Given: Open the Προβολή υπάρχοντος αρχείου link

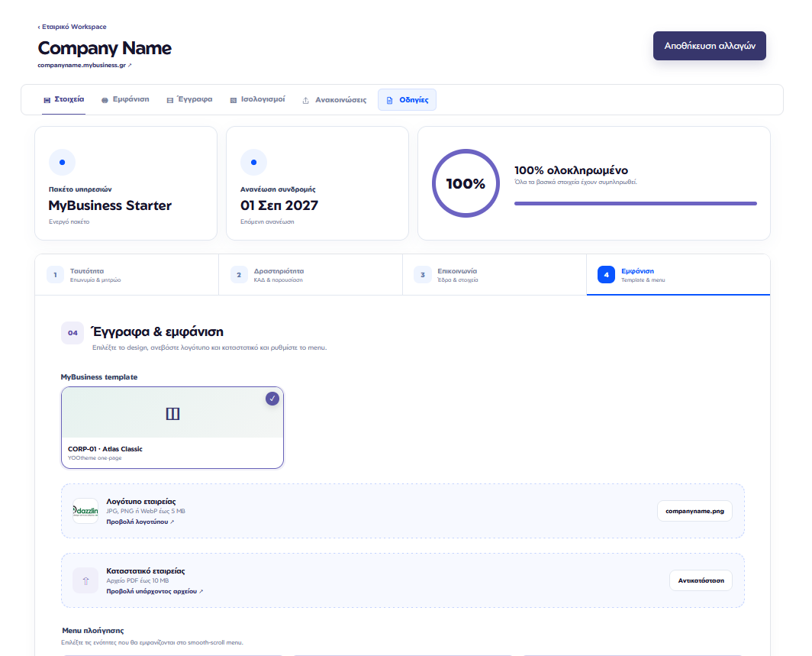Looking at the screenshot, I should (x=155, y=591).
